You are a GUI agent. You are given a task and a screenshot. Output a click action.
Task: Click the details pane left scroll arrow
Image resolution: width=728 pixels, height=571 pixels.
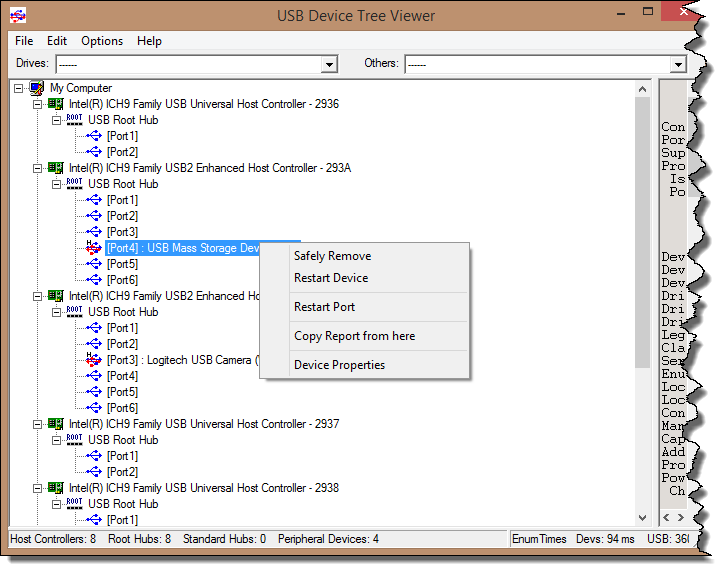click(667, 517)
